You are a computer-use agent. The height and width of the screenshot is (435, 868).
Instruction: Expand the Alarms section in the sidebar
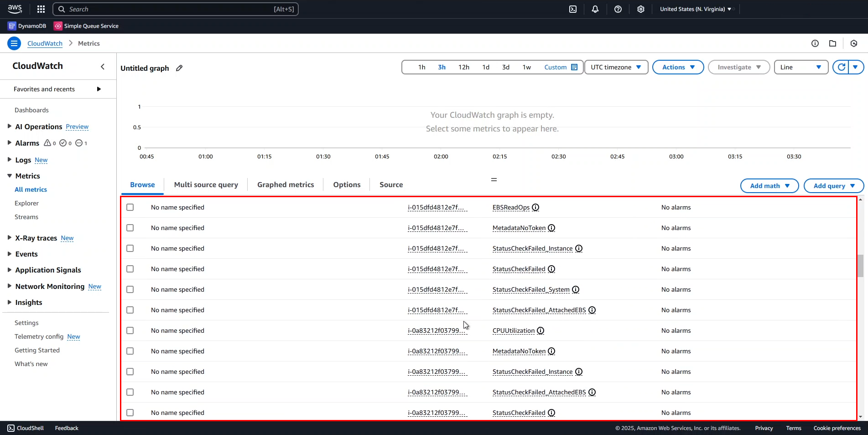[x=9, y=143]
